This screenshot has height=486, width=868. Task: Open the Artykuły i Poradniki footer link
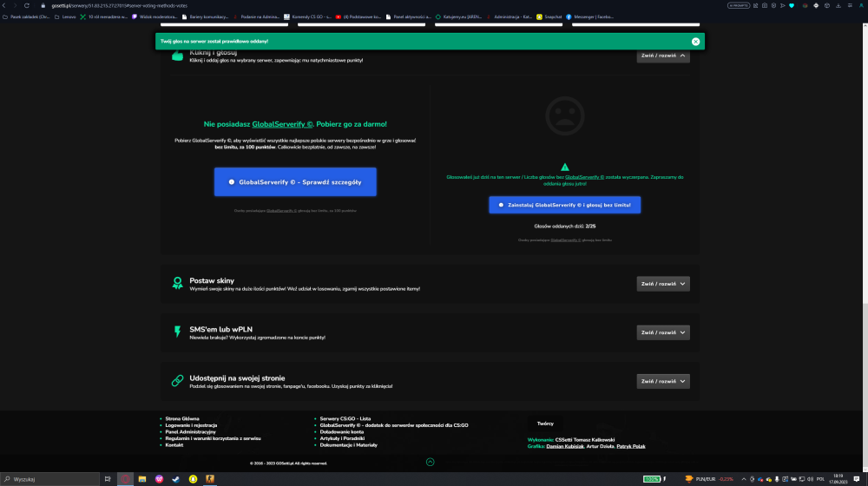pos(342,439)
